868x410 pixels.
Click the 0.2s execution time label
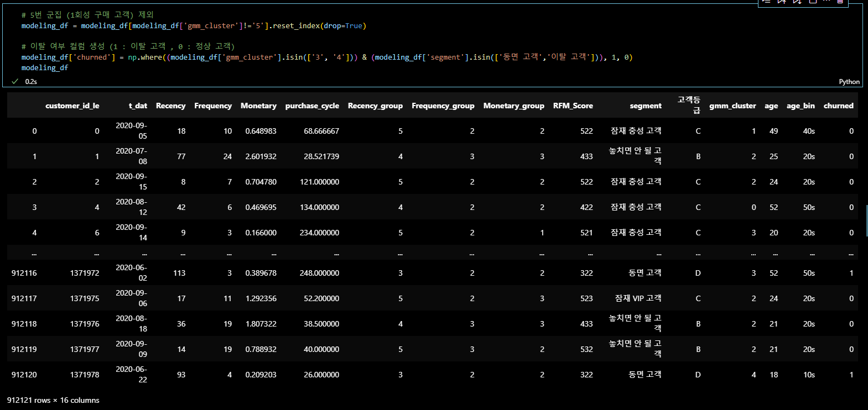tap(31, 82)
